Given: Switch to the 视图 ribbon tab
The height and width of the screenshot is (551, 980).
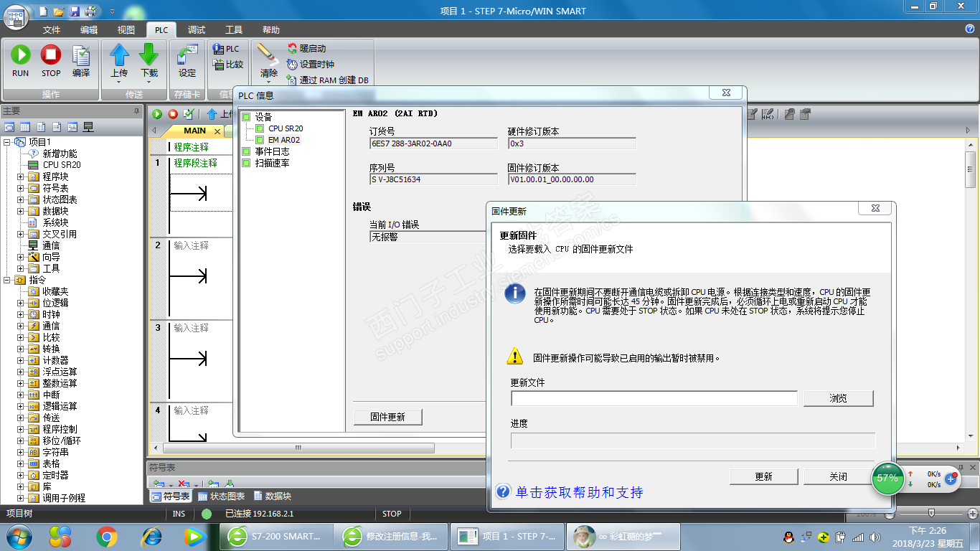Looking at the screenshot, I should coord(126,30).
